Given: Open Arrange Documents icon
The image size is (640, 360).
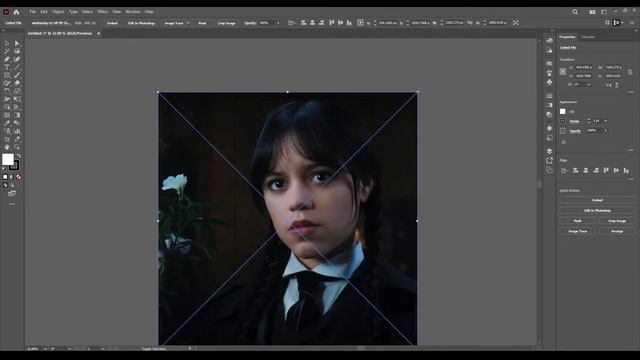Looking at the screenshot, I should pyautogui.click(x=592, y=12).
